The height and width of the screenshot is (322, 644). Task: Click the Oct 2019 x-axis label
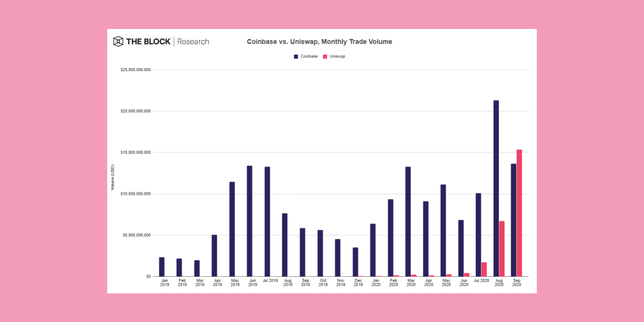(323, 283)
